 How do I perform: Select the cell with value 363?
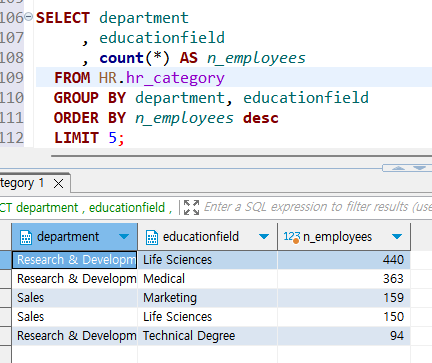344,279
